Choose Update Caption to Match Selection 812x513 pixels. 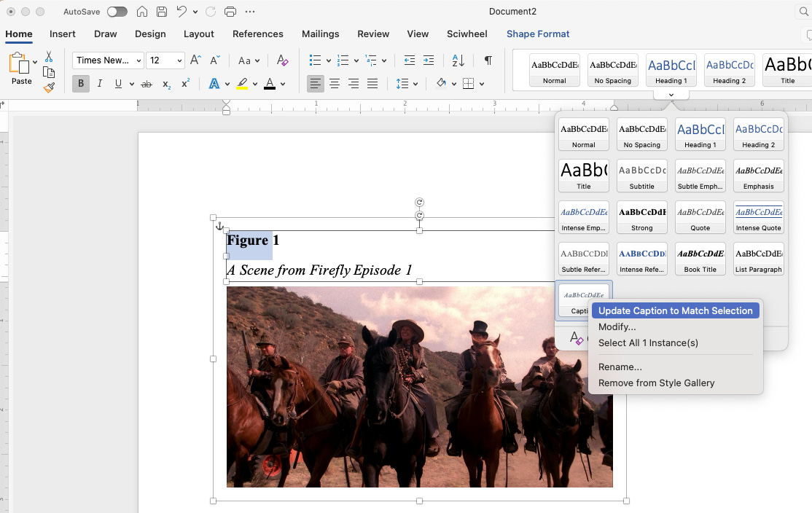click(675, 310)
